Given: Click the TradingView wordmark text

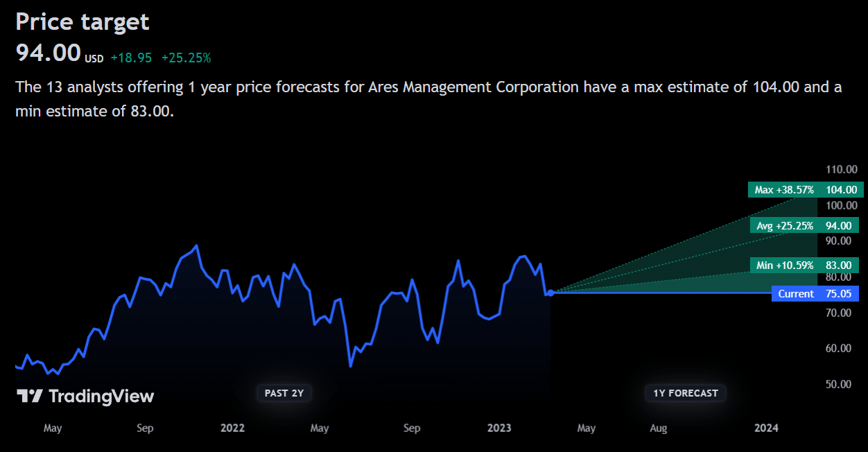Looking at the screenshot, I should pyautogui.click(x=101, y=397).
